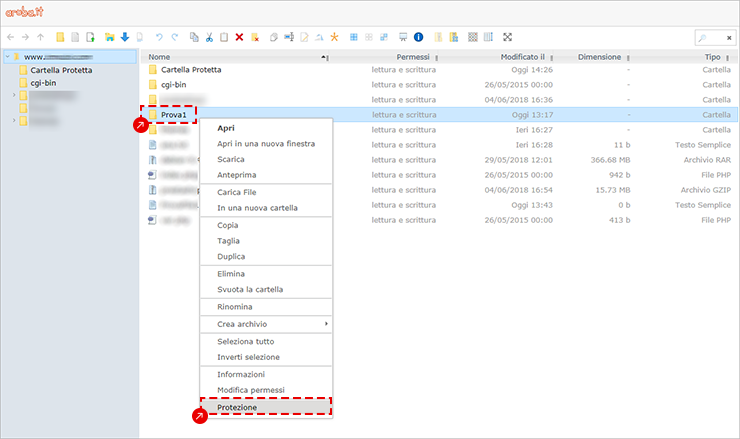Extract archive using the toolbar icon

tap(438, 37)
